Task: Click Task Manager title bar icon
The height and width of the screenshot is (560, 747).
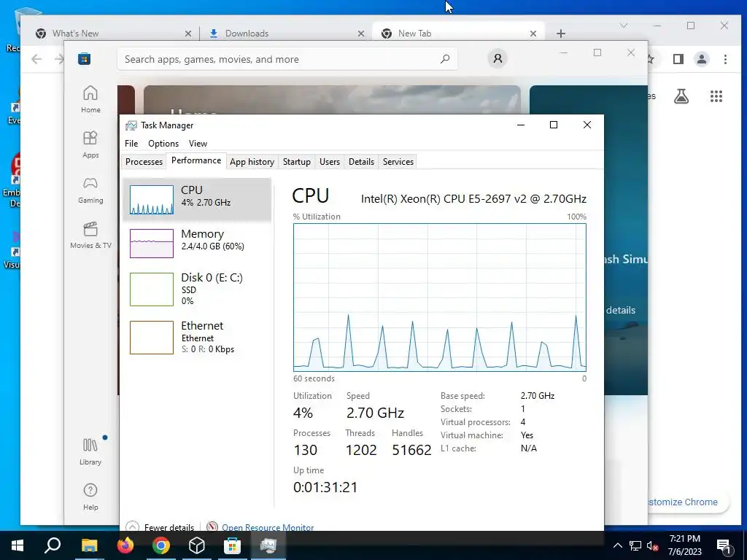Action: [x=131, y=125]
